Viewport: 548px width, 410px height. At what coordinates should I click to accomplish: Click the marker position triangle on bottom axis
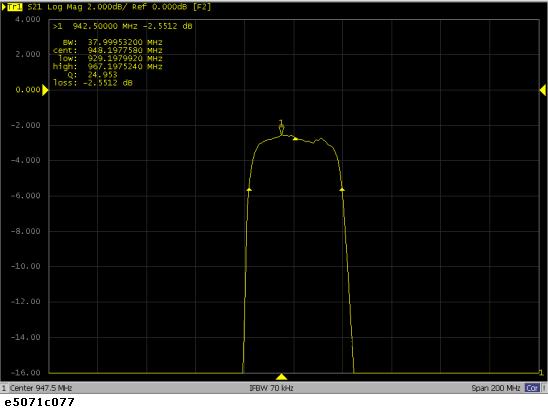[281, 377]
